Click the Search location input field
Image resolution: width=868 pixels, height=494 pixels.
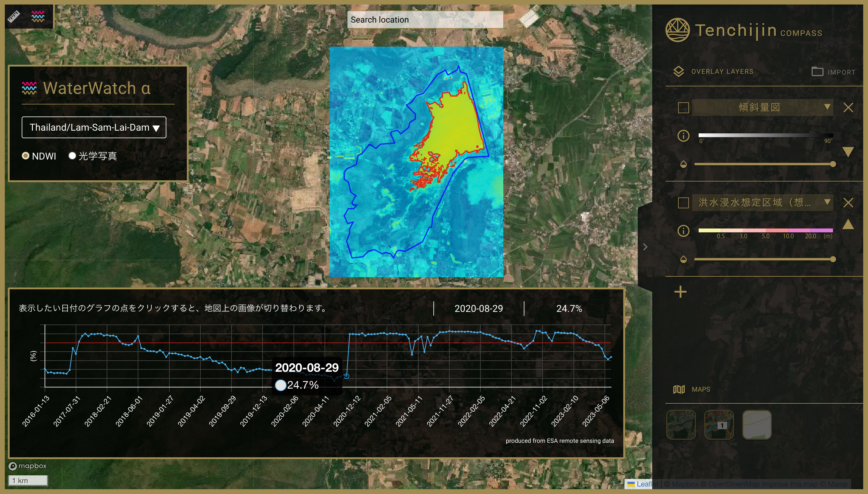(x=425, y=20)
